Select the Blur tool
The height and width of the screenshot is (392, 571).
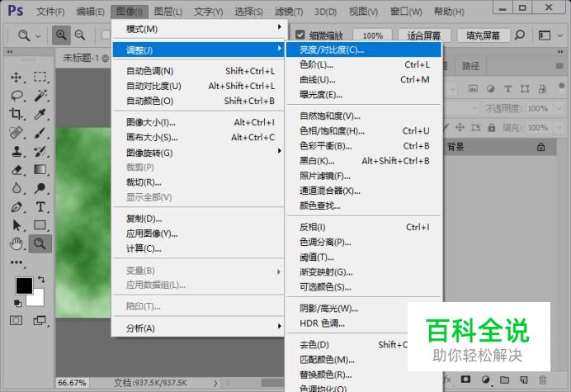pos(16,188)
